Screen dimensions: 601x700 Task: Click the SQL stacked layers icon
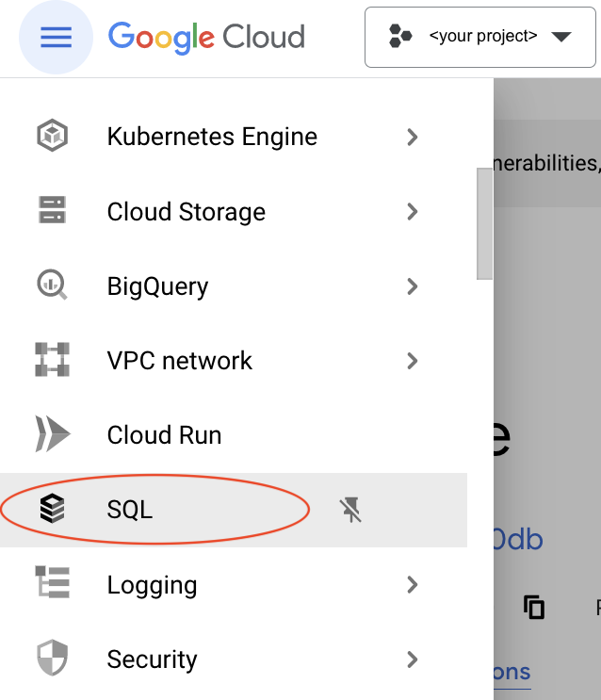point(52,510)
